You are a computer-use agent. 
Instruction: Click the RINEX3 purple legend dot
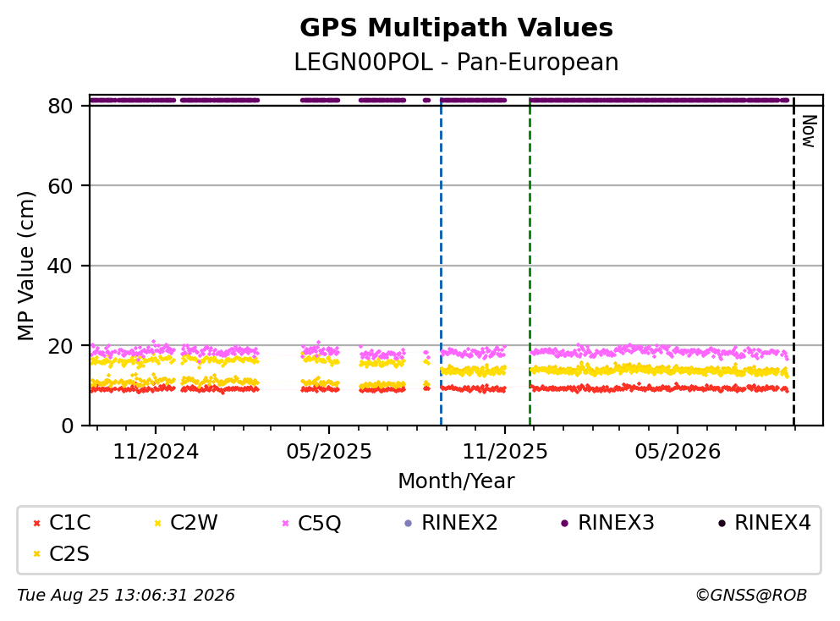pyautogui.click(x=564, y=524)
